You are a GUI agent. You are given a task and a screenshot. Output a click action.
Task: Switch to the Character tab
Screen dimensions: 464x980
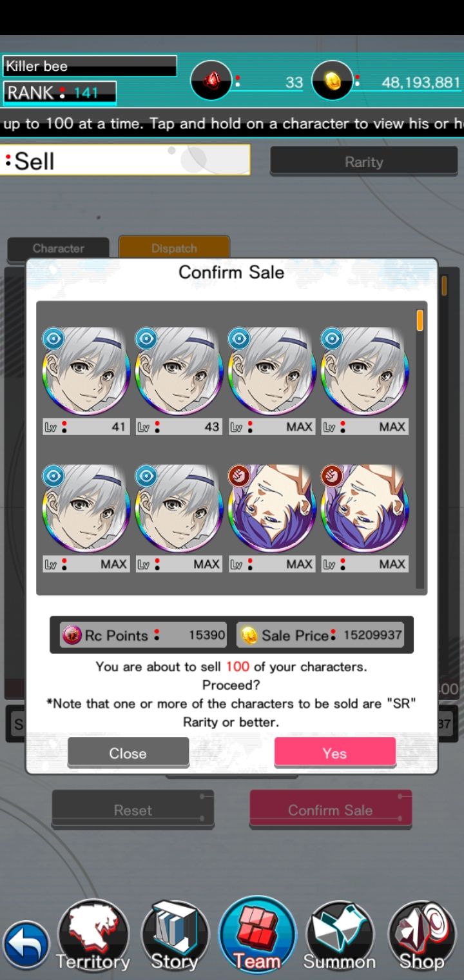(x=59, y=248)
